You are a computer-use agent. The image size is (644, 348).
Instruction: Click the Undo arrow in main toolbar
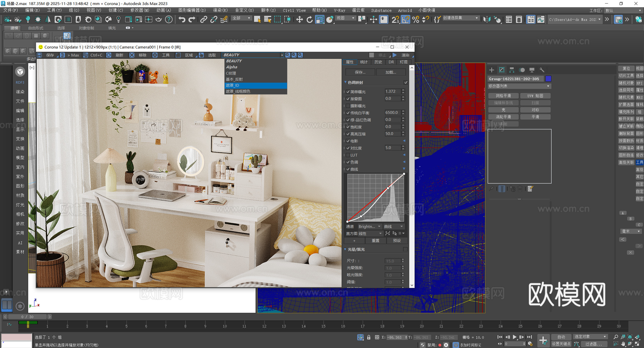(182, 19)
